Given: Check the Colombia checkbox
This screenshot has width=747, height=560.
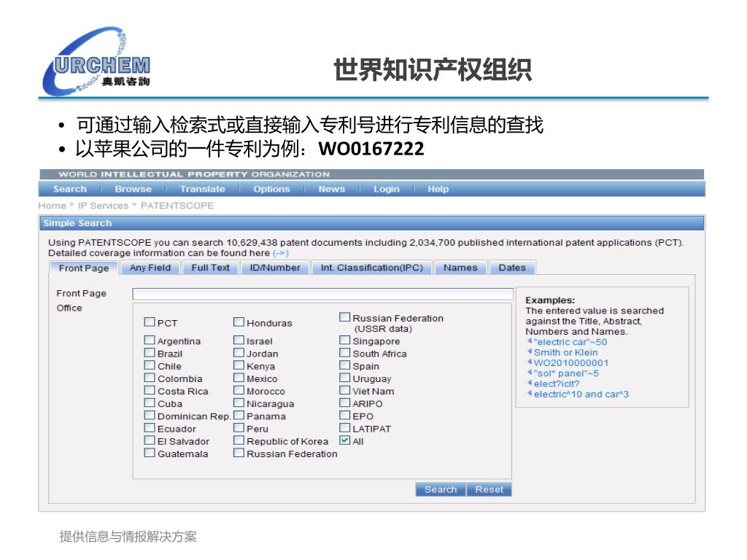Looking at the screenshot, I should pyautogui.click(x=150, y=378).
